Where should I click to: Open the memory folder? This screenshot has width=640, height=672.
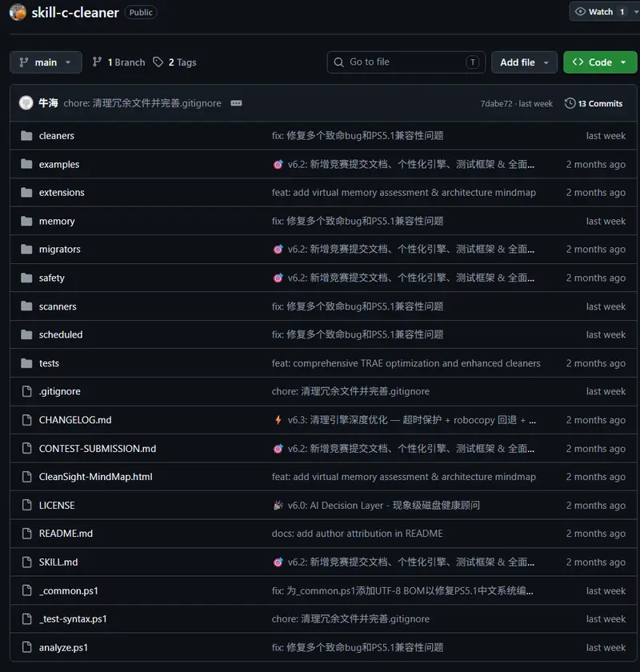pyautogui.click(x=57, y=221)
